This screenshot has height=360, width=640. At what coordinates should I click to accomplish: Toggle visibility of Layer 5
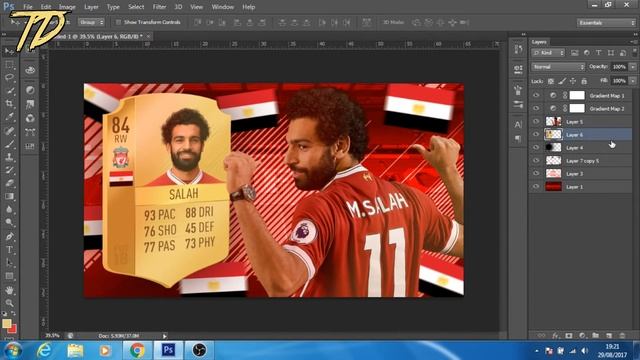[536, 122]
